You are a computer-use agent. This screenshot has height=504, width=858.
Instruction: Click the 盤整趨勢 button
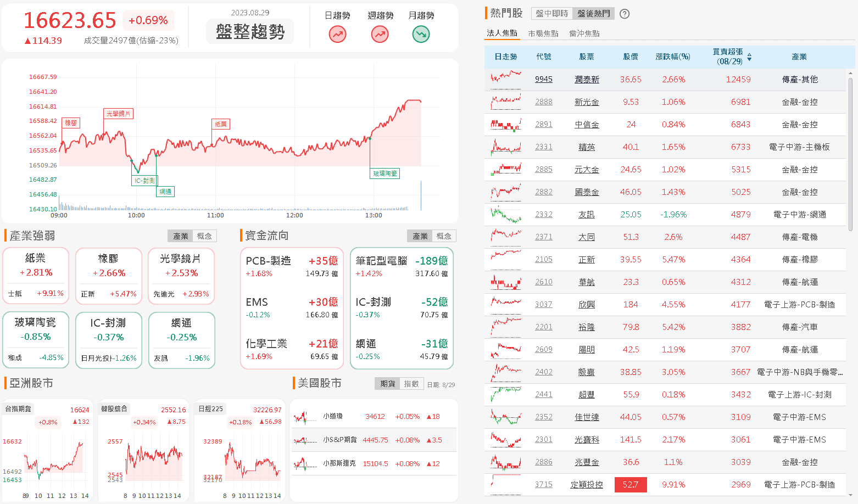(x=250, y=31)
